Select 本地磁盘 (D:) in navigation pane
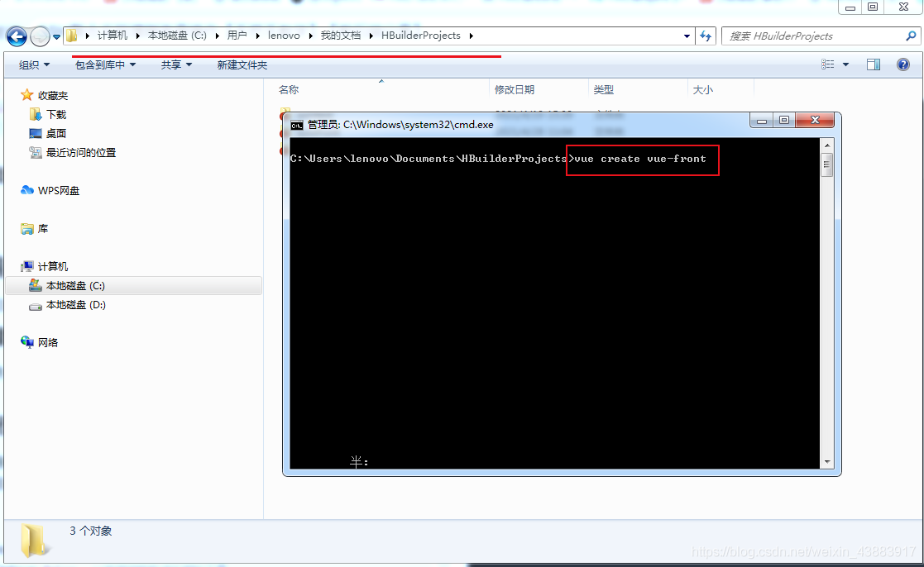924x567 pixels. [x=76, y=304]
